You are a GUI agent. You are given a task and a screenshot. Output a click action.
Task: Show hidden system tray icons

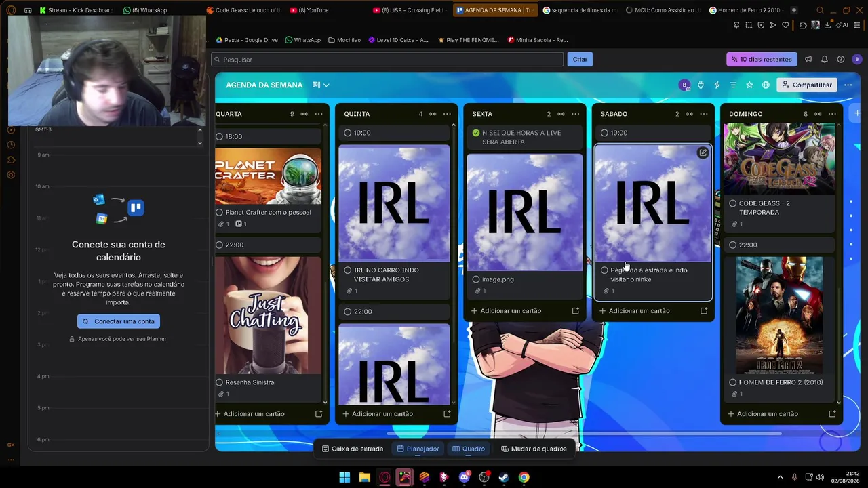[780, 477]
